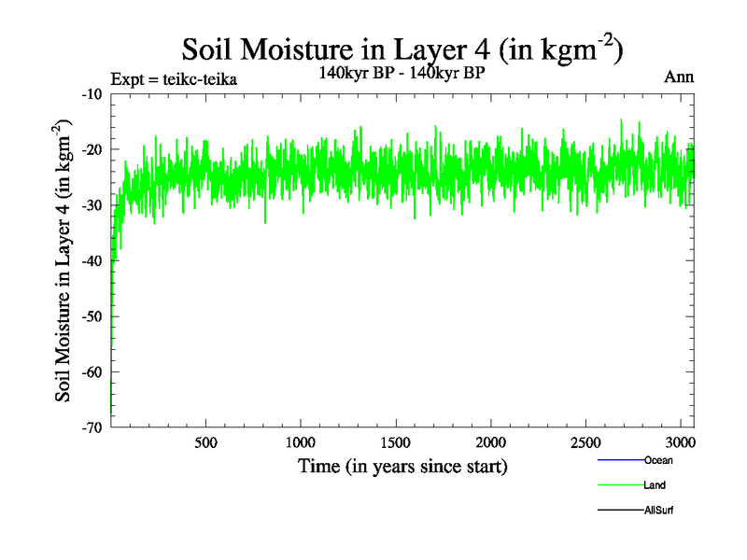Click the 'Ann' label at top right

(679, 77)
